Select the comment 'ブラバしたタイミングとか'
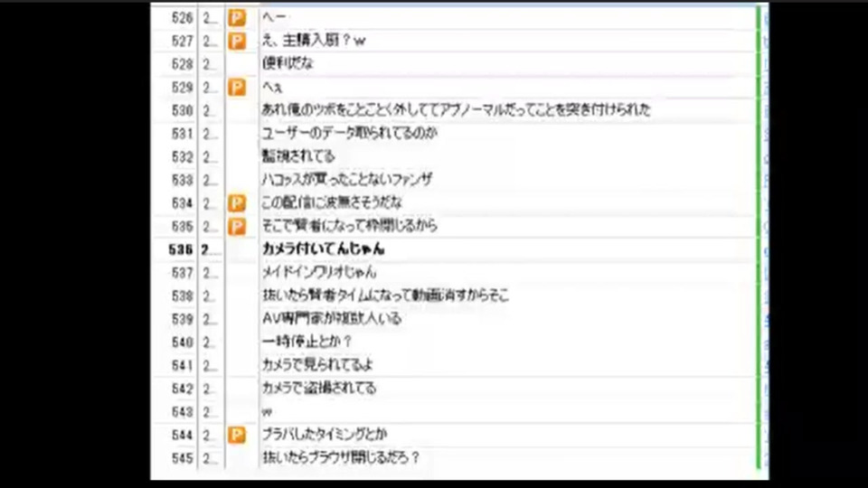Image resolution: width=868 pixels, height=488 pixels. coord(325,435)
